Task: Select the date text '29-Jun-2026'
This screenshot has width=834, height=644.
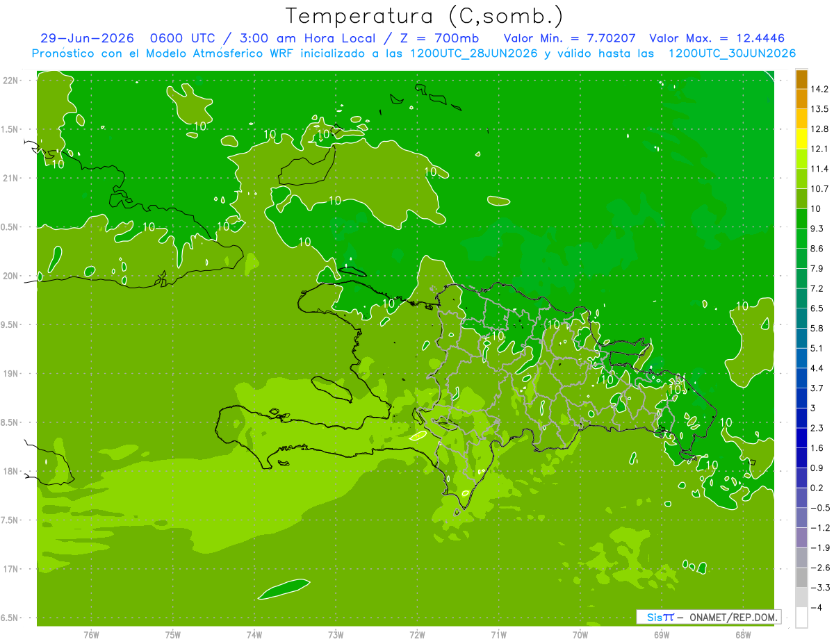Action: tap(87, 38)
